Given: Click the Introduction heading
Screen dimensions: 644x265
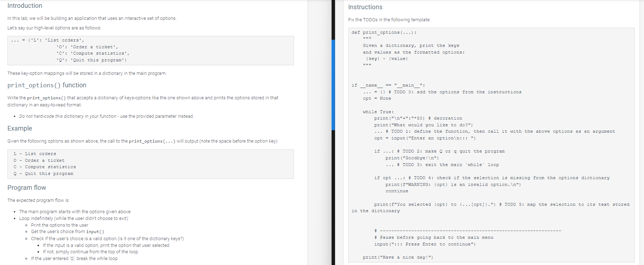Looking at the screenshot, I should [x=25, y=6].
